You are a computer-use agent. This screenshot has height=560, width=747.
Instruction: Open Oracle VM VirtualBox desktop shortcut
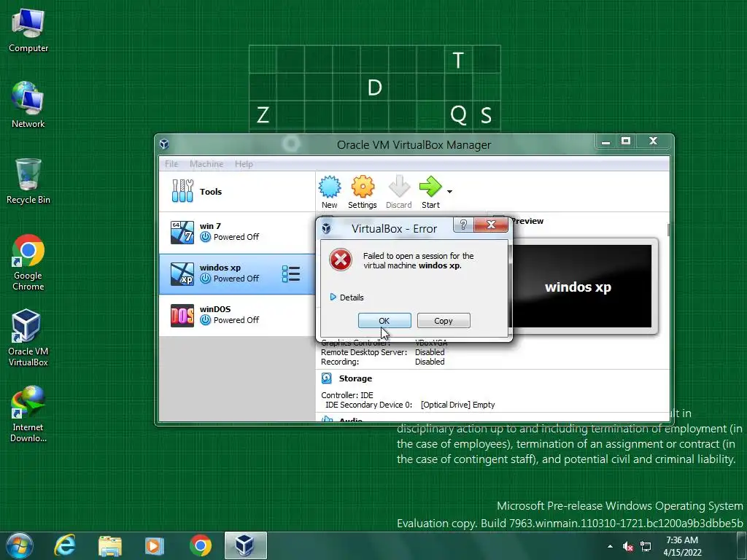coord(28,338)
